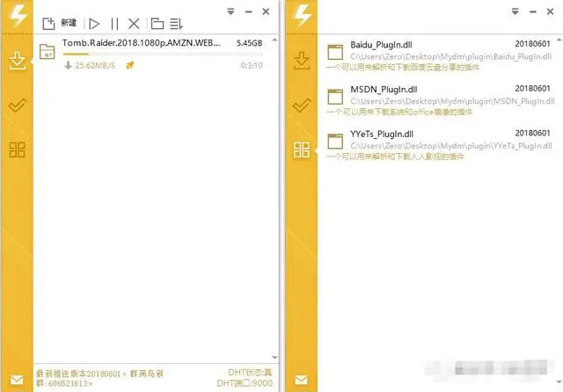Viewport: 563px width, 392px height.
Task: Start download with the play icon
Action: point(94,24)
